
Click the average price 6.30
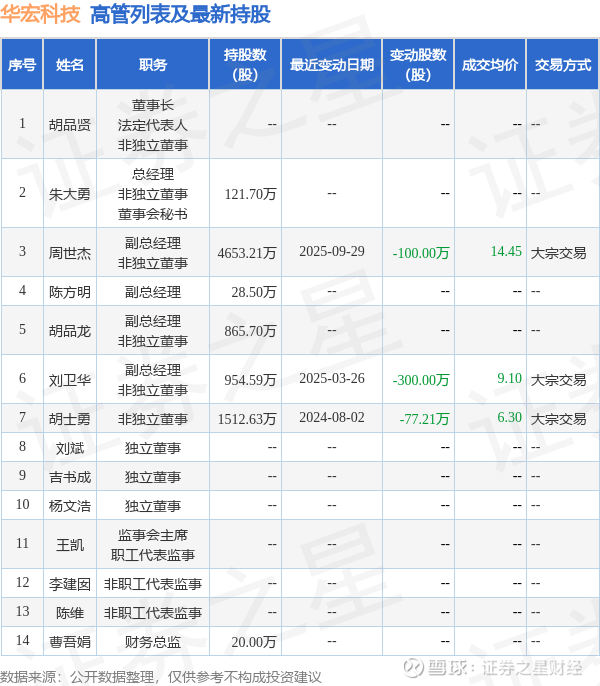tap(509, 417)
